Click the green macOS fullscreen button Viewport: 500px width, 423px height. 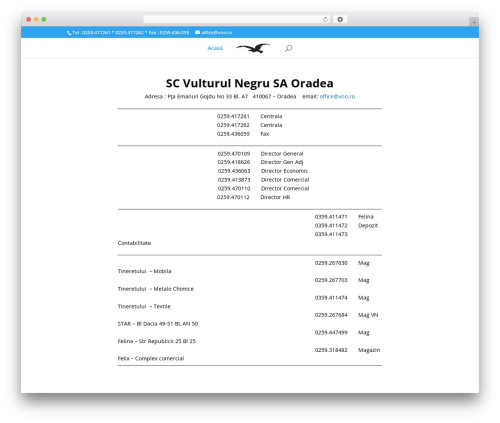(44, 20)
